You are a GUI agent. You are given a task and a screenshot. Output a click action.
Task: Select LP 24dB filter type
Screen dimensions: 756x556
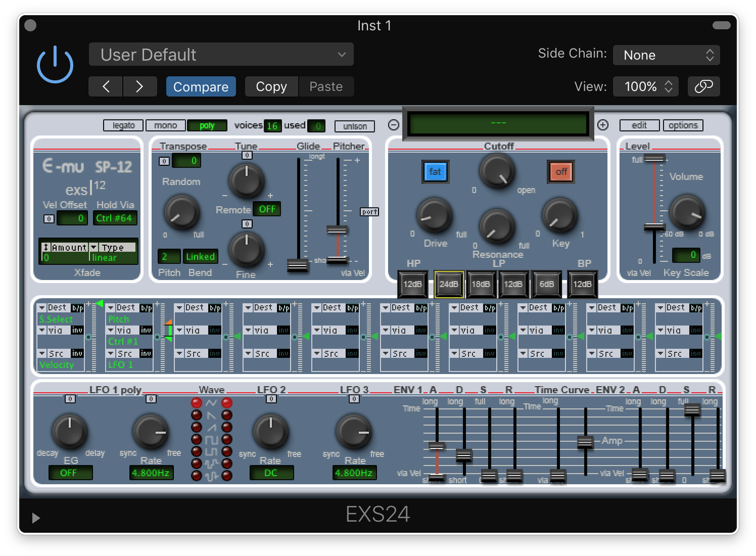pyautogui.click(x=449, y=284)
